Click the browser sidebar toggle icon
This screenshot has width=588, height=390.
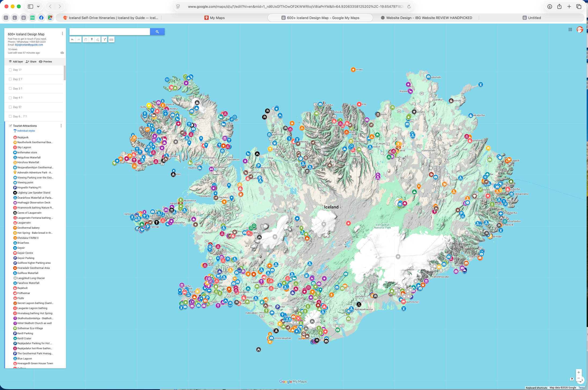click(x=31, y=6)
